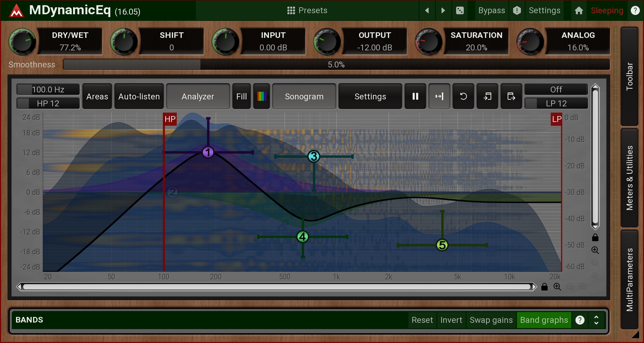Click the Smoothness slider bar
The height and width of the screenshot is (343, 644).
click(x=336, y=65)
